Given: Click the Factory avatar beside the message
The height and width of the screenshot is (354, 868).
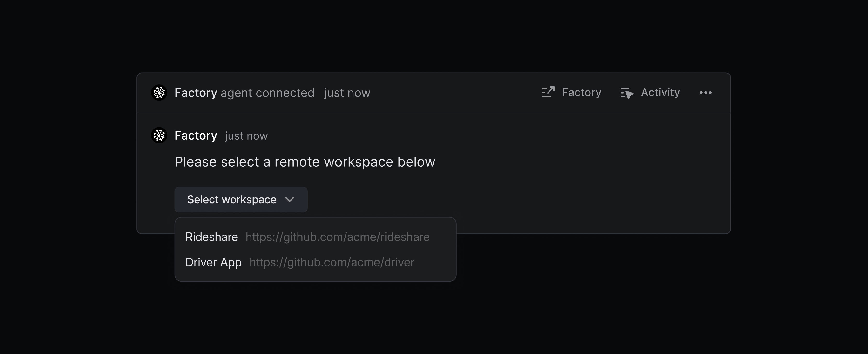Looking at the screenshot, I should coord(159,136).
